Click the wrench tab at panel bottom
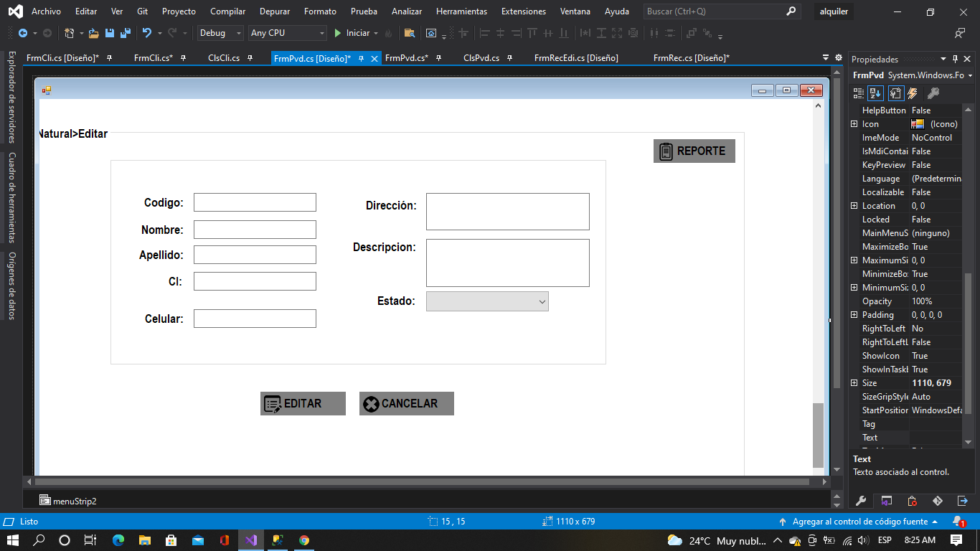 861,501
